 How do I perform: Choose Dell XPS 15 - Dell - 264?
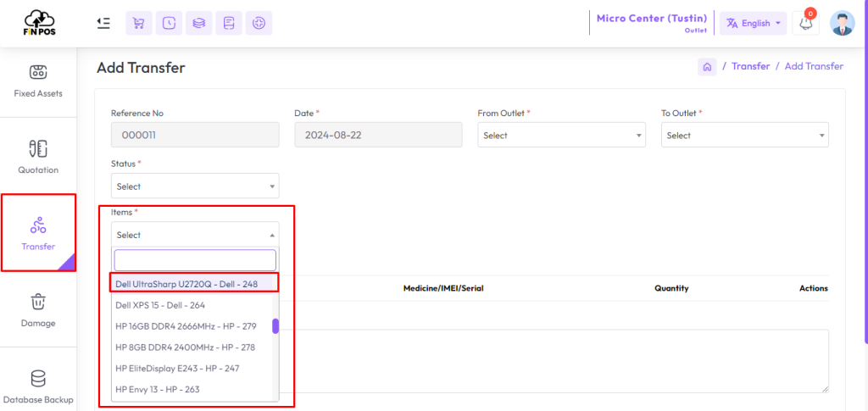click(192, 305)
